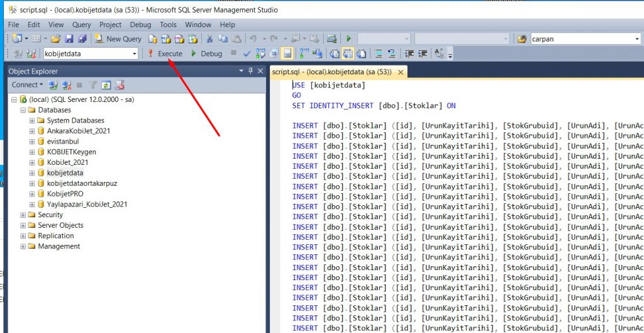
Task: Open the Project menu
Action: pos(111,25)
